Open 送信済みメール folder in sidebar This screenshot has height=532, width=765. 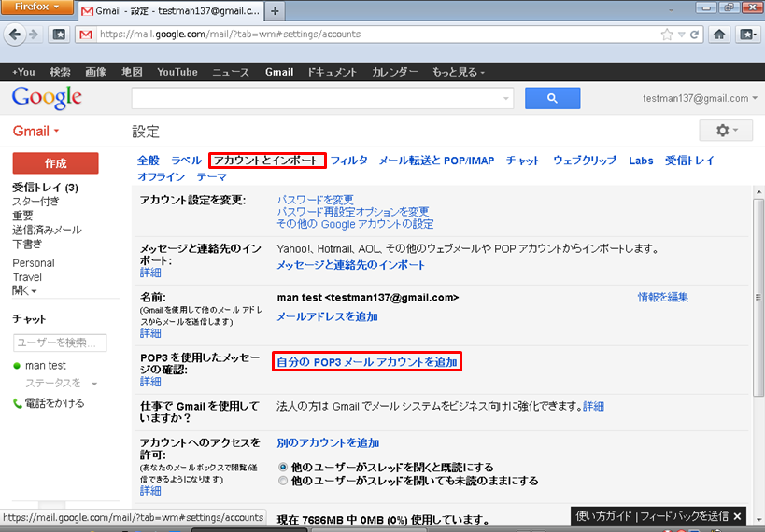[x=47, y=230]
